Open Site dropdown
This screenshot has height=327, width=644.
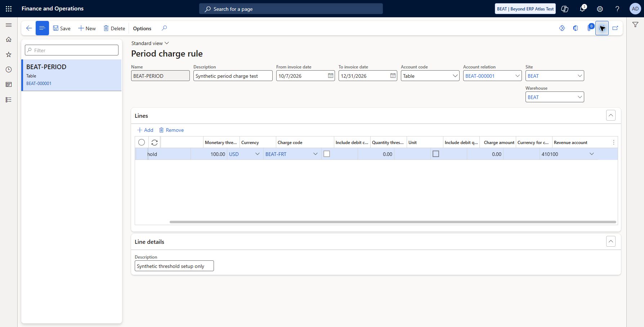(580, 76)
